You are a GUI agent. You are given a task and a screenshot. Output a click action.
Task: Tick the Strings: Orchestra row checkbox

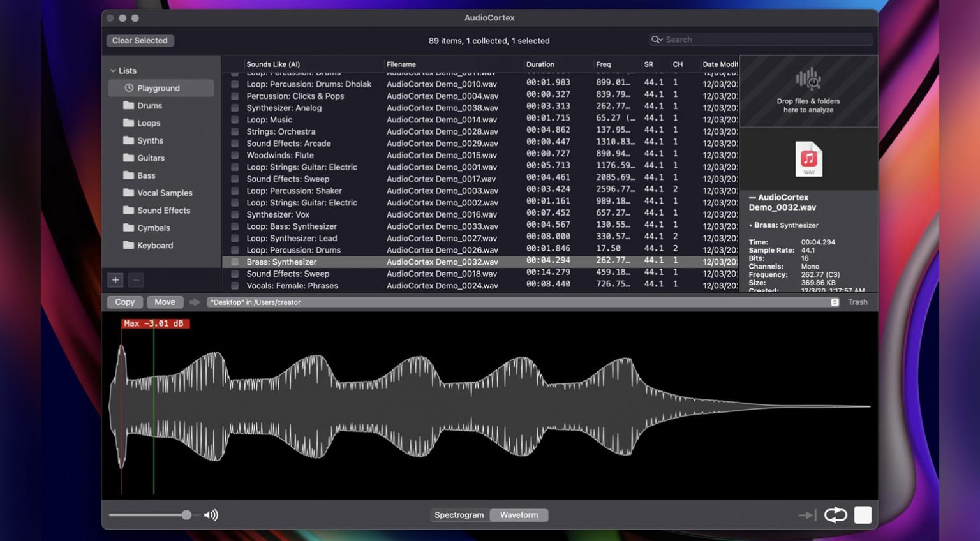(235, 131)
